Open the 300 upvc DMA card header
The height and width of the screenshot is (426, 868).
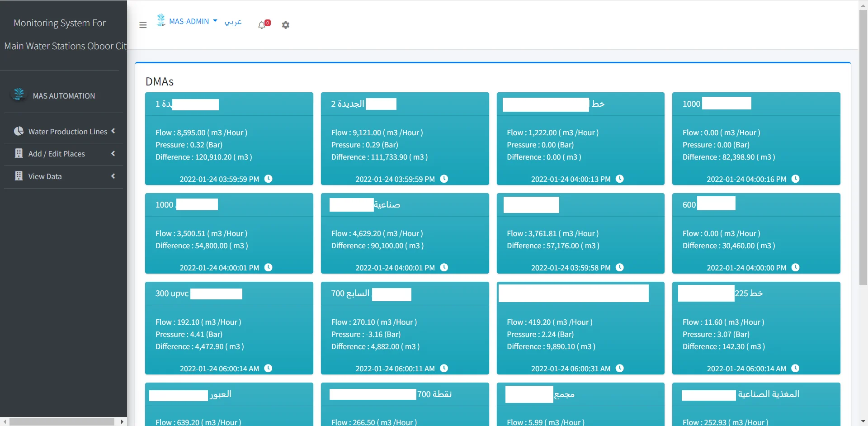coord(229,293)
